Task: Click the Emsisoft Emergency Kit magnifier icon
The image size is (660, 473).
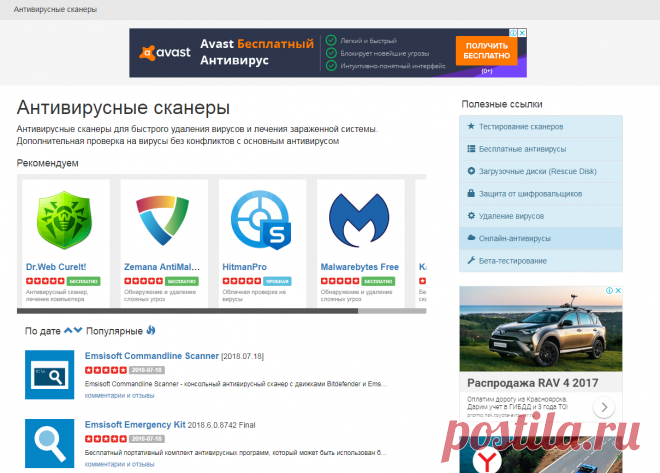Action: pos(50,444)
